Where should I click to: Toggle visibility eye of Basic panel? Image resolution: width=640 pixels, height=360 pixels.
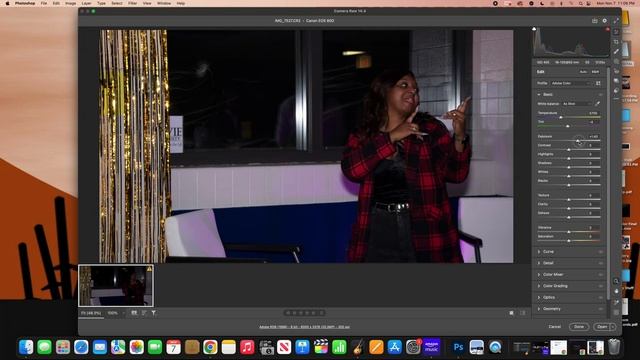click(x=600, y=95)
